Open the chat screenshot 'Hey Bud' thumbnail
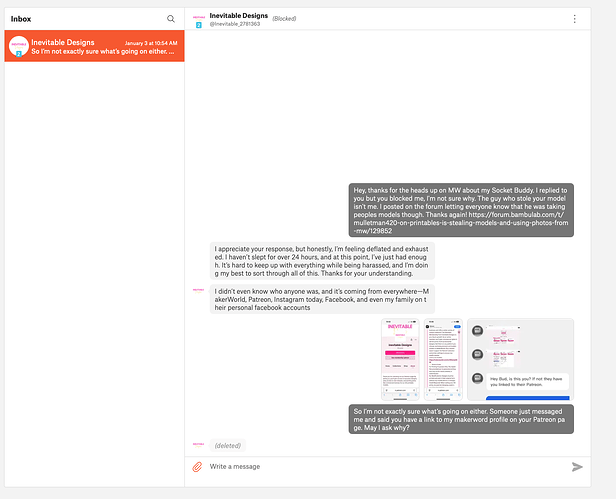 520,360
